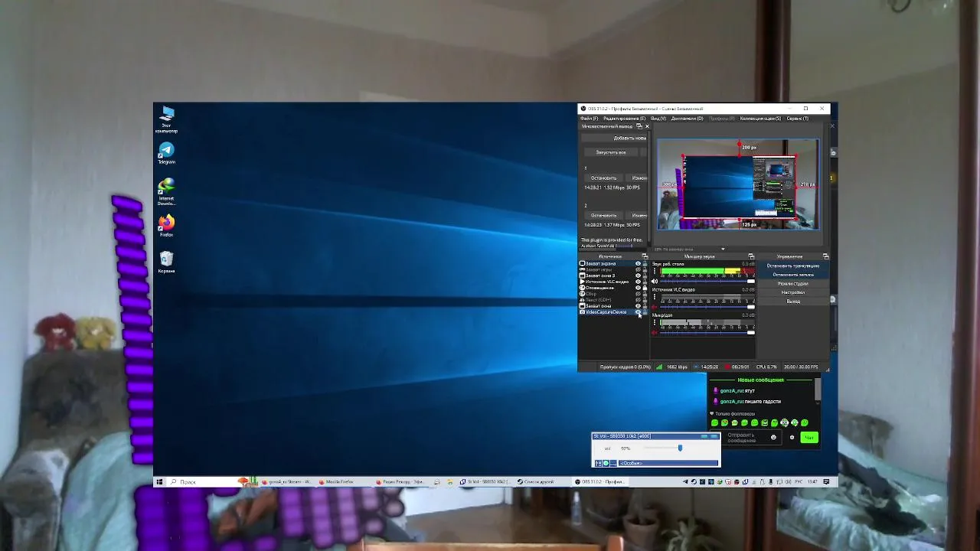The width and height of the screenshot is (980, 551).
Task: Unlock the Оповещение source lock icon
Action: coord(645,288)
